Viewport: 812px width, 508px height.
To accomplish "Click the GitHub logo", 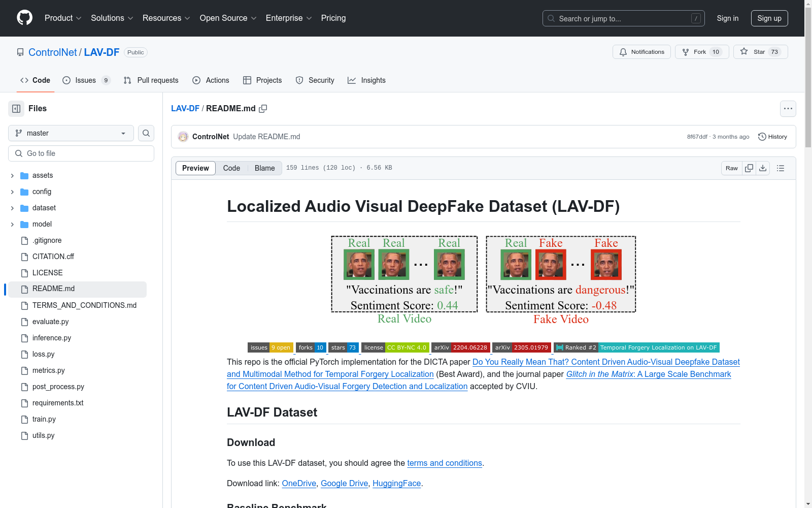I will 24,18.
